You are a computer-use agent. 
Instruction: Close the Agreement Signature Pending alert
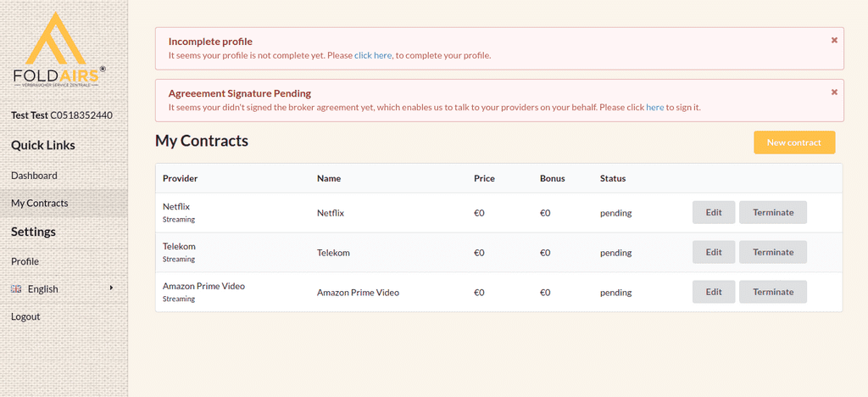(x=834, y=92)
